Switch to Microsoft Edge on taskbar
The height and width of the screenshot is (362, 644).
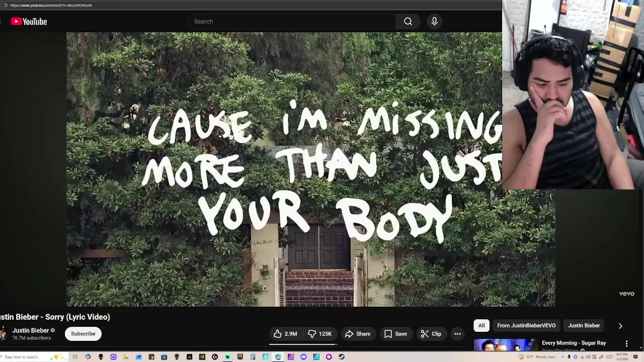coord(278,357)
